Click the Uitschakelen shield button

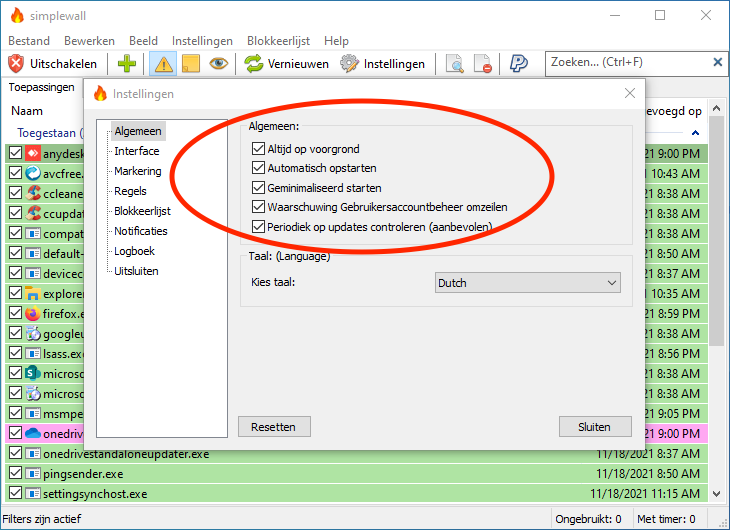(17, 63)
